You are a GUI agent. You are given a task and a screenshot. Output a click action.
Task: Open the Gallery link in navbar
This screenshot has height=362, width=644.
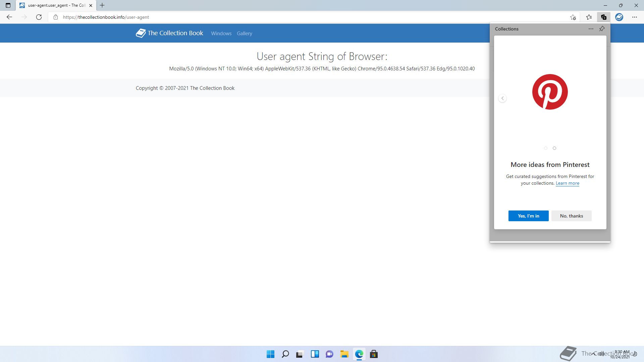(x=244, y=34)
